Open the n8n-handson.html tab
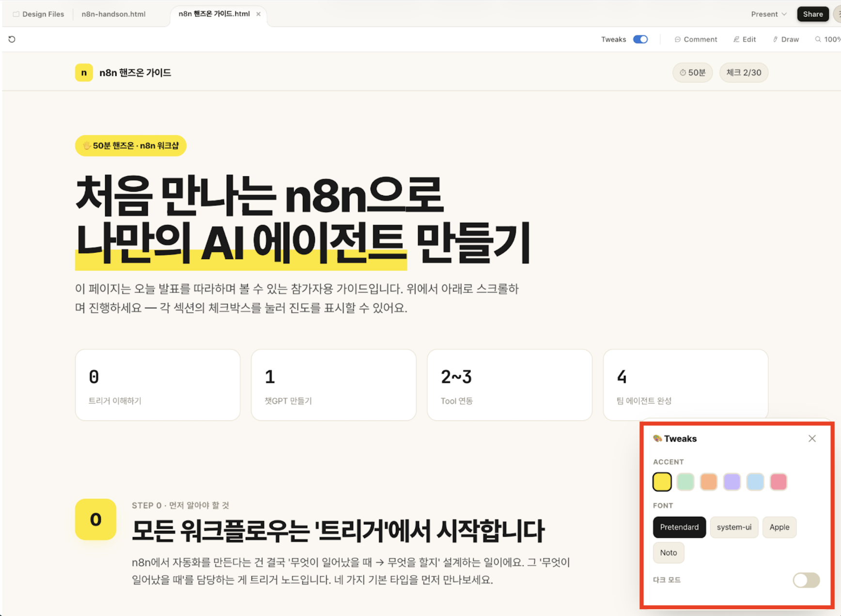Viewport: 841px width, 616px height. pos(113,14)
